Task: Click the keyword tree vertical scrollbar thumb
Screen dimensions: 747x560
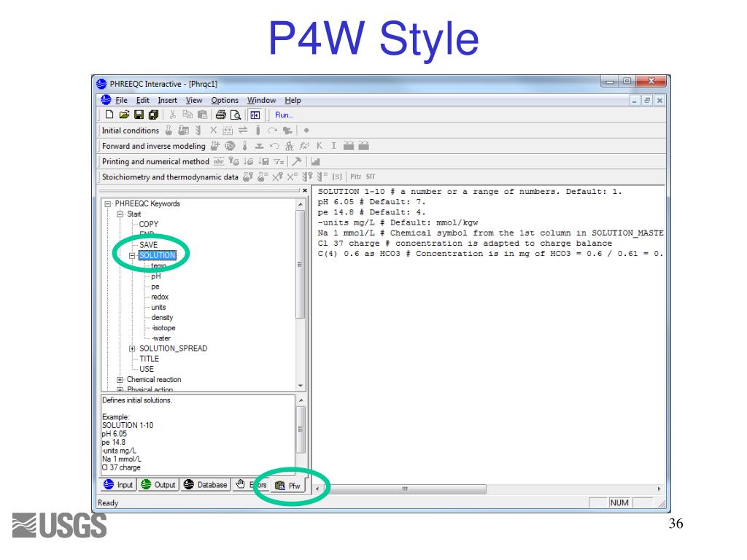Action: click(300, 264)
